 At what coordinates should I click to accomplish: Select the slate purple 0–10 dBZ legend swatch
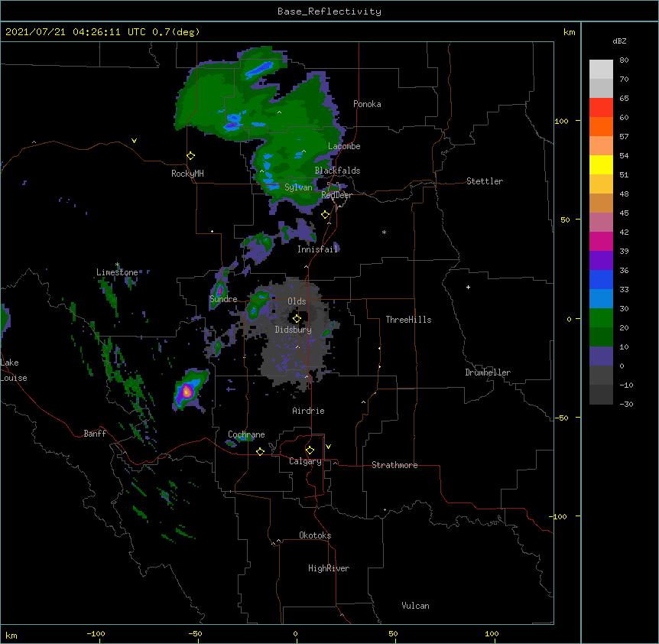pyautogui.click(x=601, y=356)
